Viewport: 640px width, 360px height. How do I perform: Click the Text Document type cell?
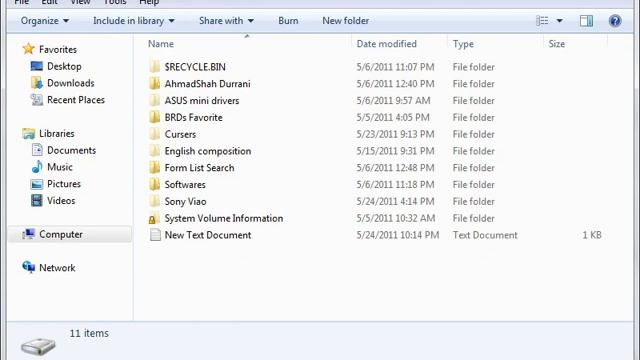485,235
